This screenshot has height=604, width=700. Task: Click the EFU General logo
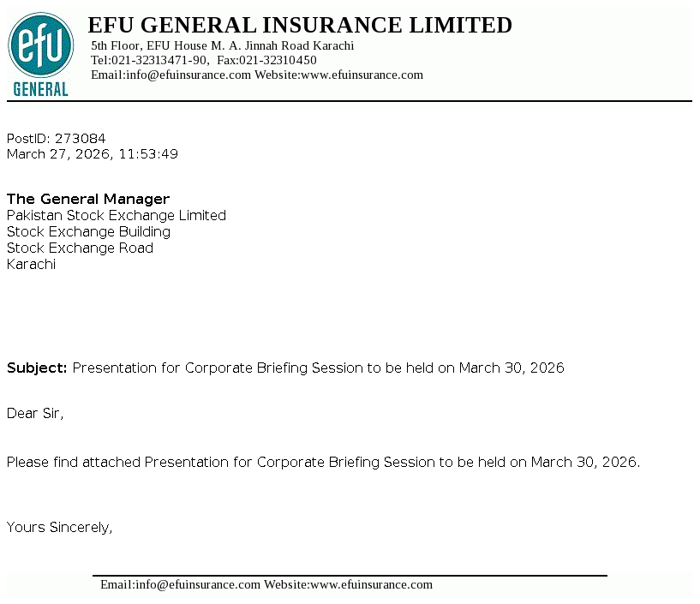(40, 55)
